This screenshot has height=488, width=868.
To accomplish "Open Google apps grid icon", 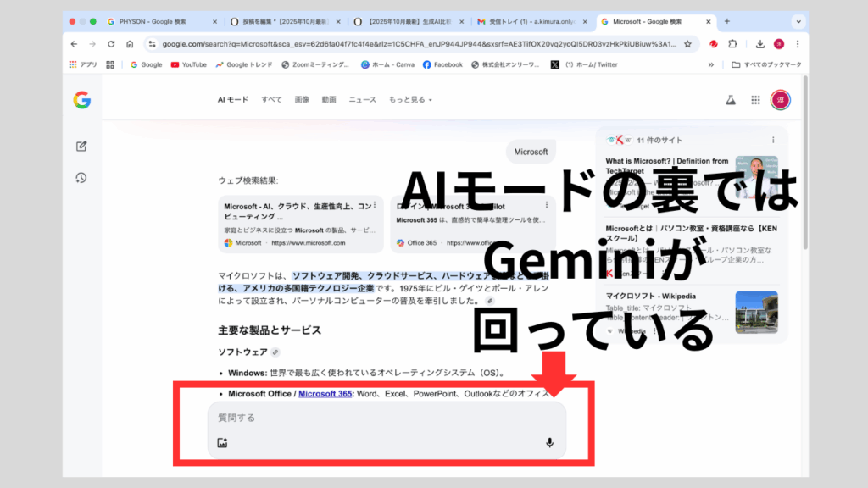I will (755, 100).
